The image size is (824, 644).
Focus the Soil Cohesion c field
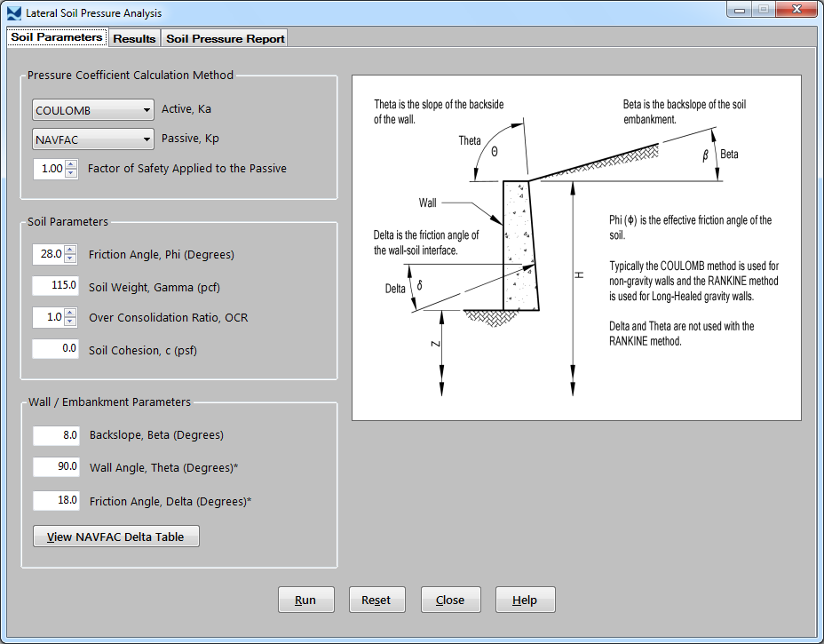click(56, 349)
